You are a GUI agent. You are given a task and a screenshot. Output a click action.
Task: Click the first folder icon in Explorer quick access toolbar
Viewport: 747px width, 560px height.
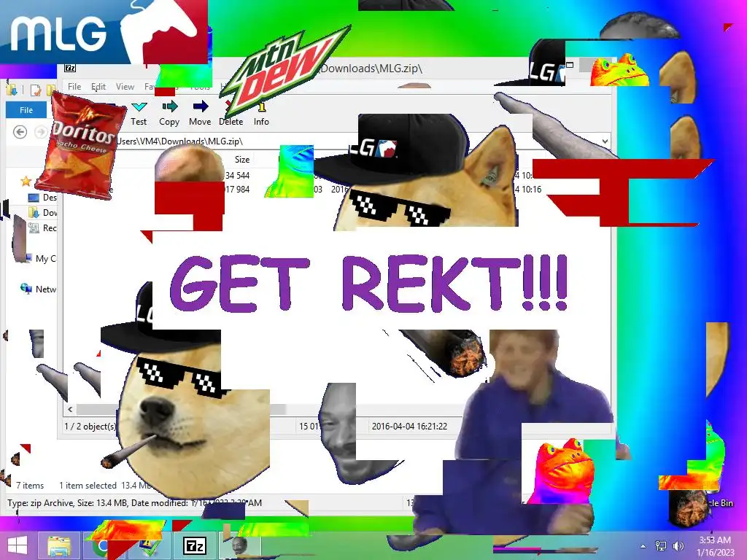click(12, 90)
